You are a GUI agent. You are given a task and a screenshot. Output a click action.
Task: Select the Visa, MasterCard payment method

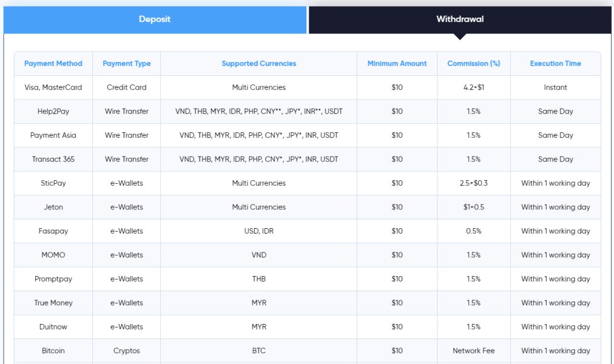pos(53,87)
